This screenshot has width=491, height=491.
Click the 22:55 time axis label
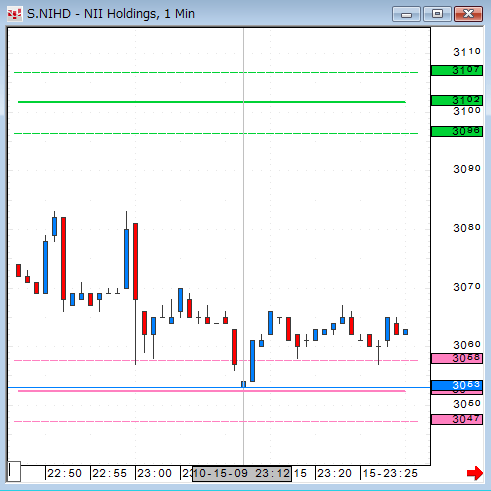[x=109, y=473]
